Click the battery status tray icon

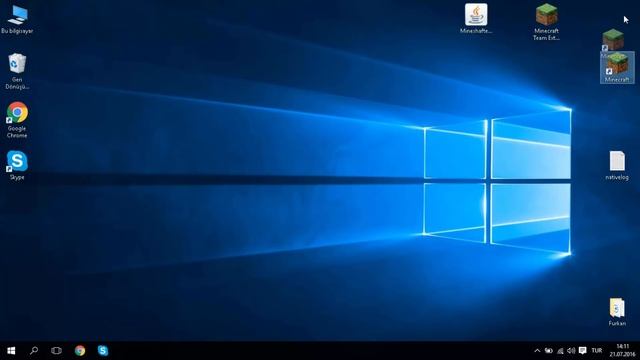point(549,351)
